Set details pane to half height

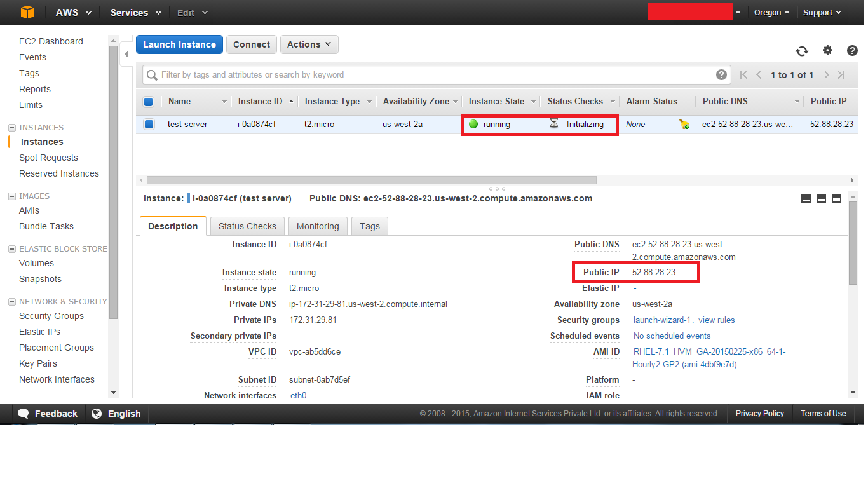pos(821,198)
